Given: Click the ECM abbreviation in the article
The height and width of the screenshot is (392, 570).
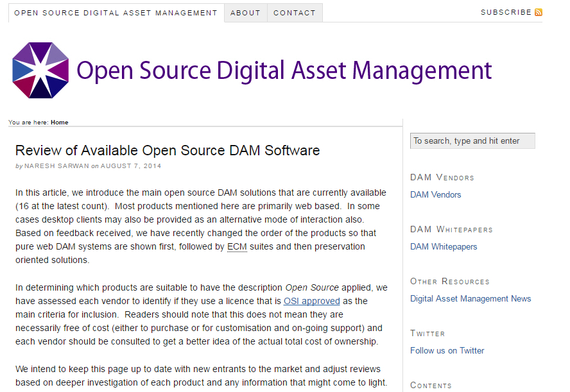Looking at the screenshot, I should [237, 247].
